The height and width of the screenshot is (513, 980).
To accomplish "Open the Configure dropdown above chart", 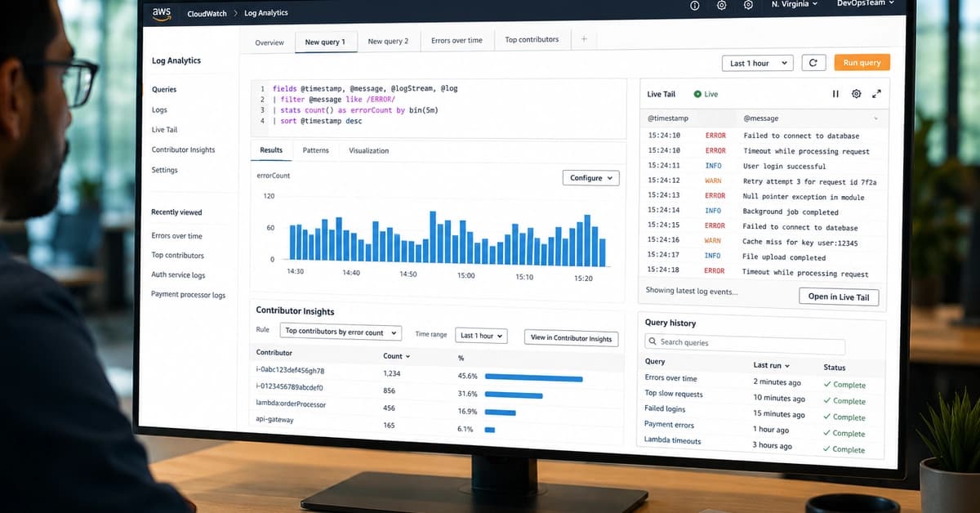I will pyautogui.click(x=591, y=178).
